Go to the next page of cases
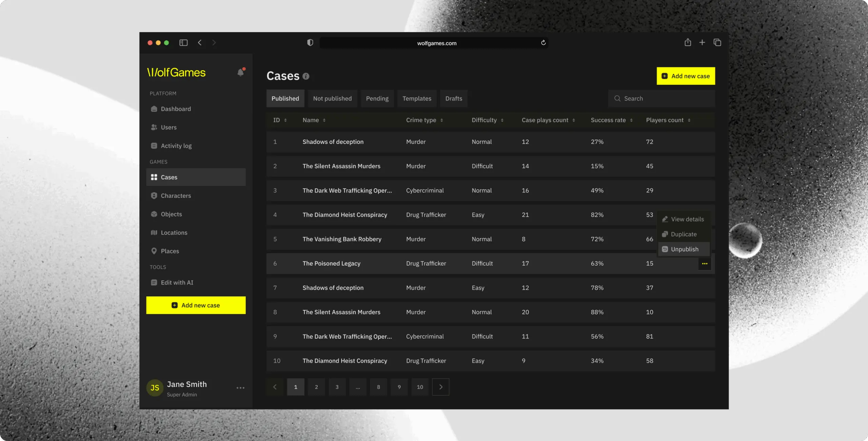The image size is (868, 441). pos(440,387)
